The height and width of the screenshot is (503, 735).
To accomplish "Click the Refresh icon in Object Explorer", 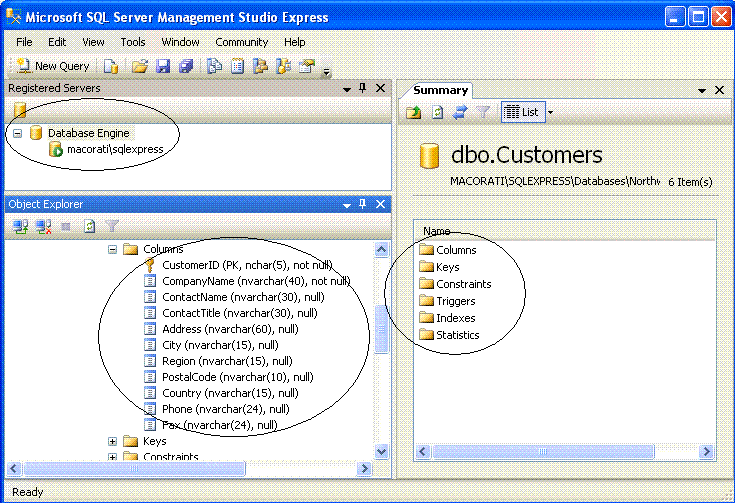I will 89,227.
